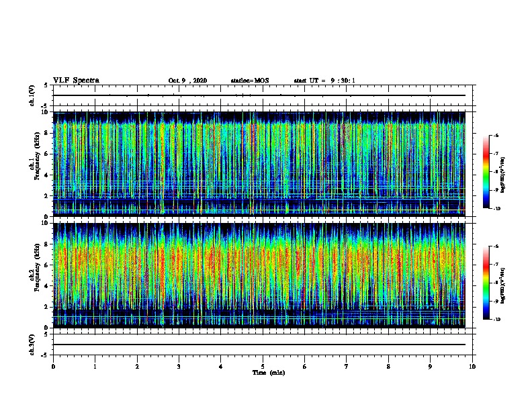
Task: Click the "-10" tick on ch.1 colorbar
Action: (x=496, y=209)
